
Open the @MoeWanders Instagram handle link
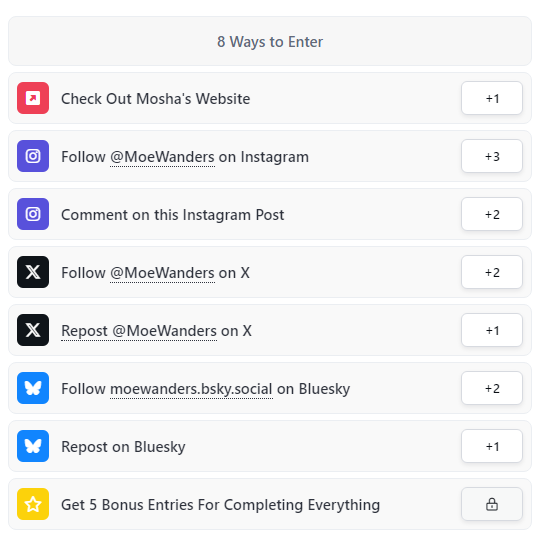click(x=163, y=157)
